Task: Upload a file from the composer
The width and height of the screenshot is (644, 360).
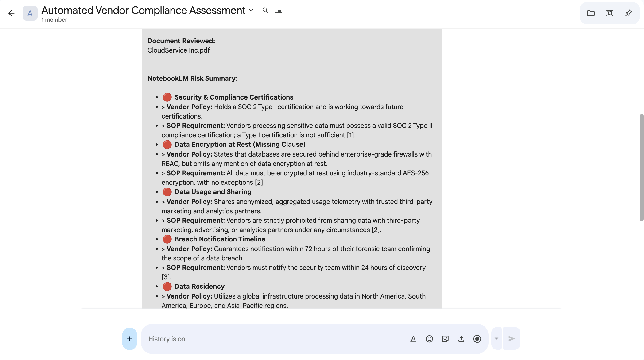Action: pyautogui.click(x=461, y=339)
